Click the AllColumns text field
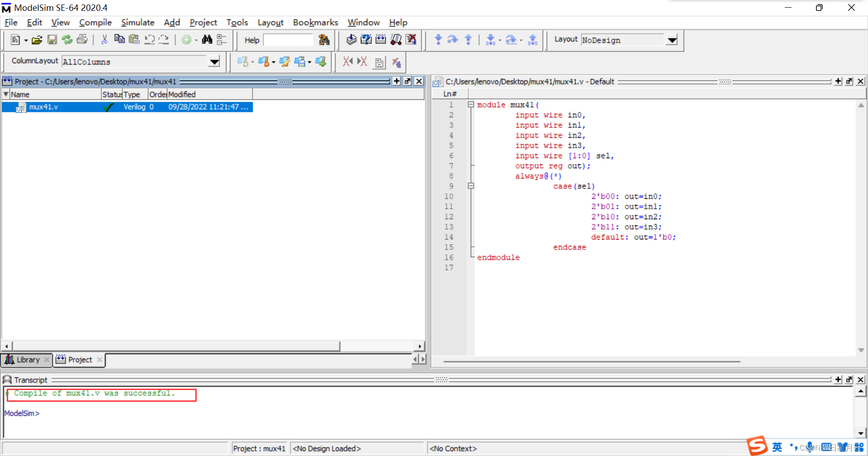This screenshot has width=868, height=456. [134, 61]
